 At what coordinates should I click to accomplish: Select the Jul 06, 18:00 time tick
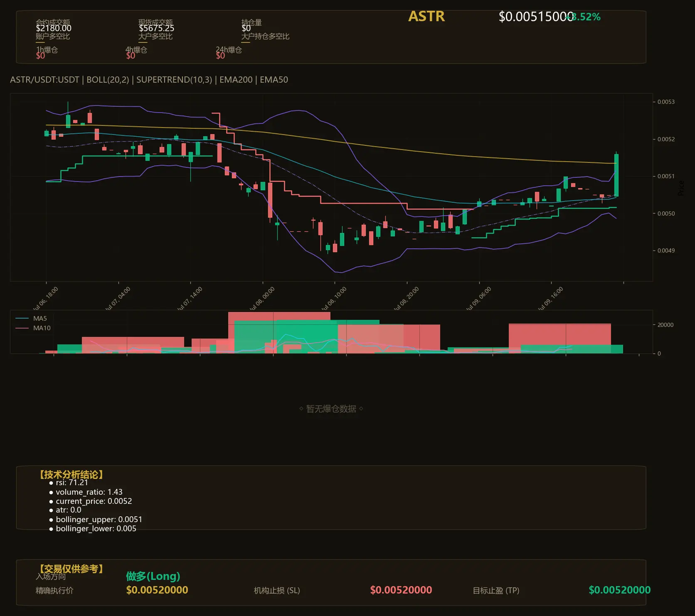pyautogui.click(x=45, y=299)
